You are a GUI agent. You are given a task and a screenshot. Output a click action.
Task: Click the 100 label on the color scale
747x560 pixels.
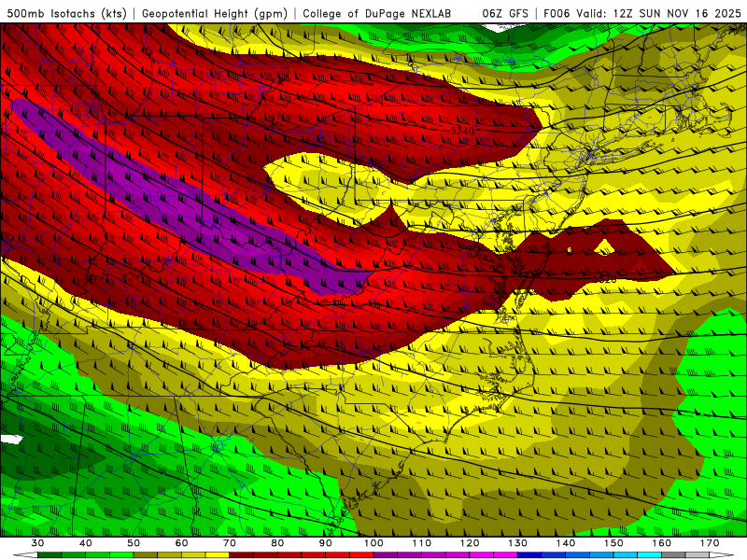pos(373,543)
